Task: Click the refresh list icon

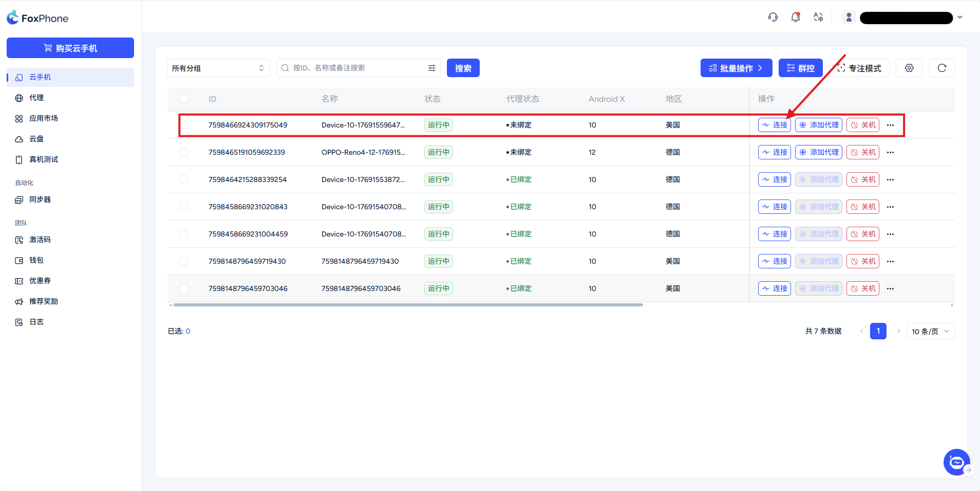Action: pos(941,68)
